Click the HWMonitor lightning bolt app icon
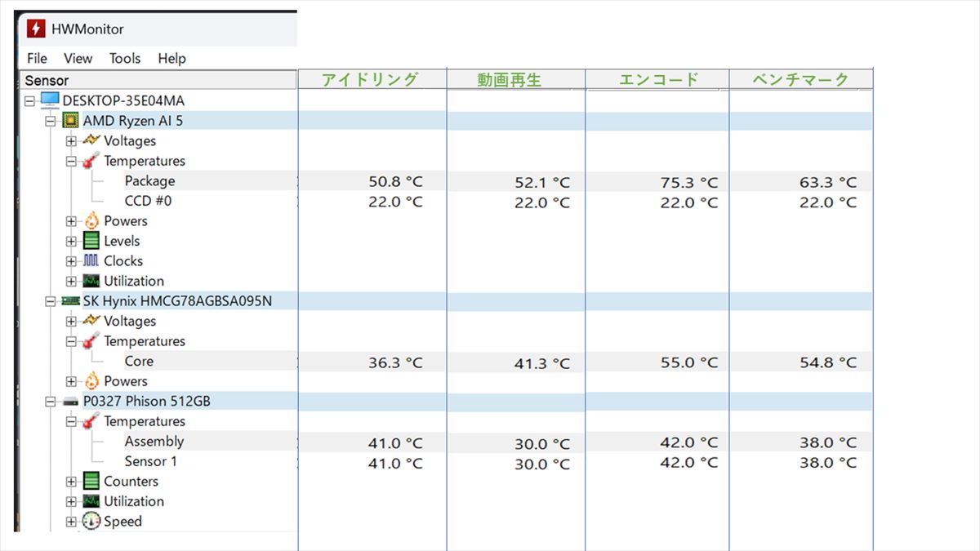 coord(36,29)
